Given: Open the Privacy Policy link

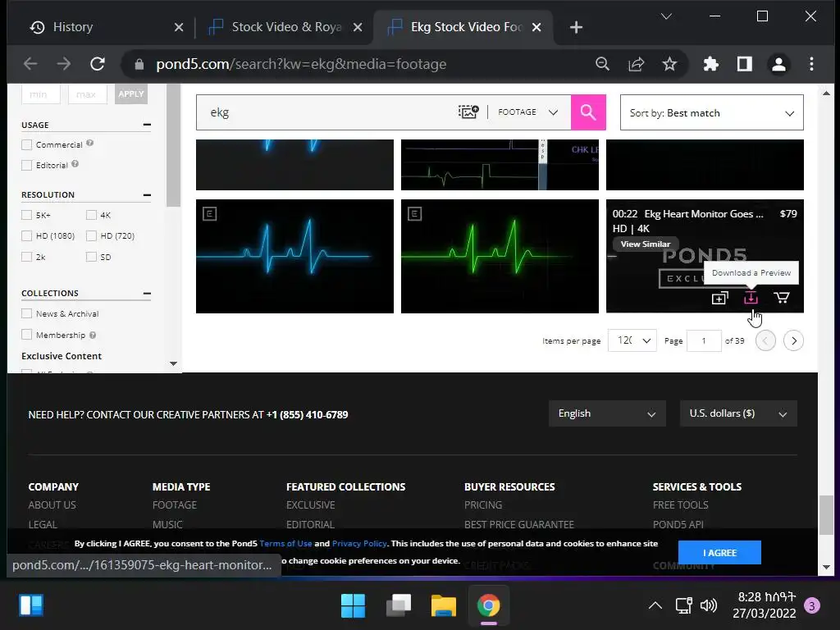Looking at the screenshot, I should pyautogui.click(x=359, y=544).
